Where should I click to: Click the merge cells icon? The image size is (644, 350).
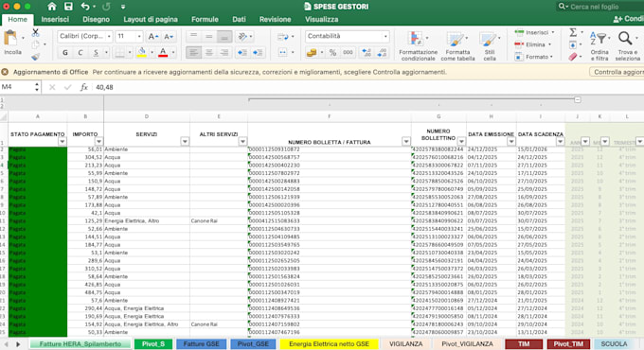283,53
